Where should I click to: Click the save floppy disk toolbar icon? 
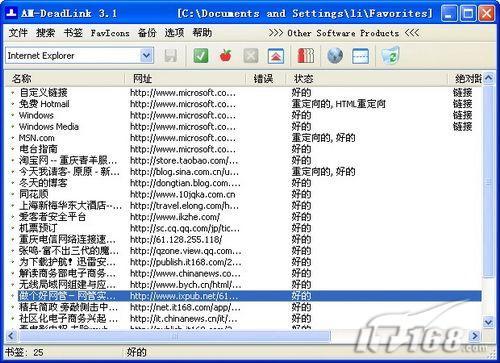pos(170,56)
